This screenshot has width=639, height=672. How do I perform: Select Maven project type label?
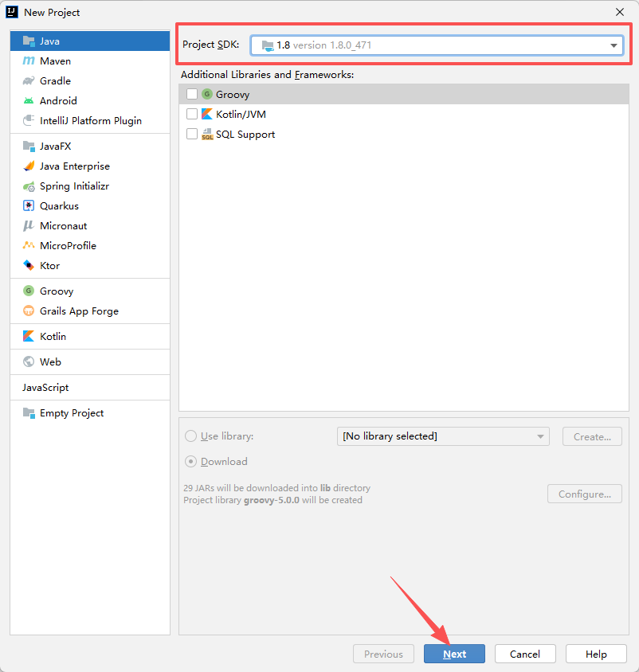click(x=55, y=61)
